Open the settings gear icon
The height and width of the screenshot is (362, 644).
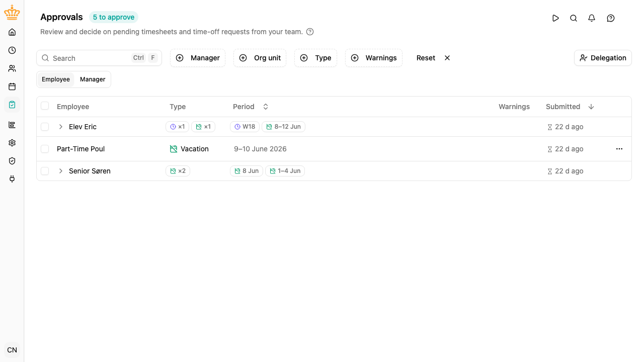coord(12,143)
